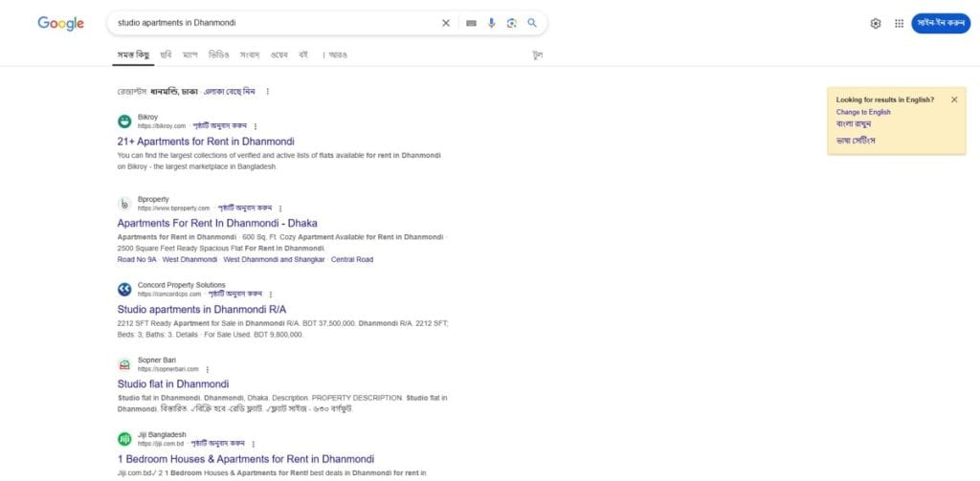Image resolution: width=980 pixels, height=481 pixels.
Task: Click the https://sopnerbari.com URL text
Action: 168,369
